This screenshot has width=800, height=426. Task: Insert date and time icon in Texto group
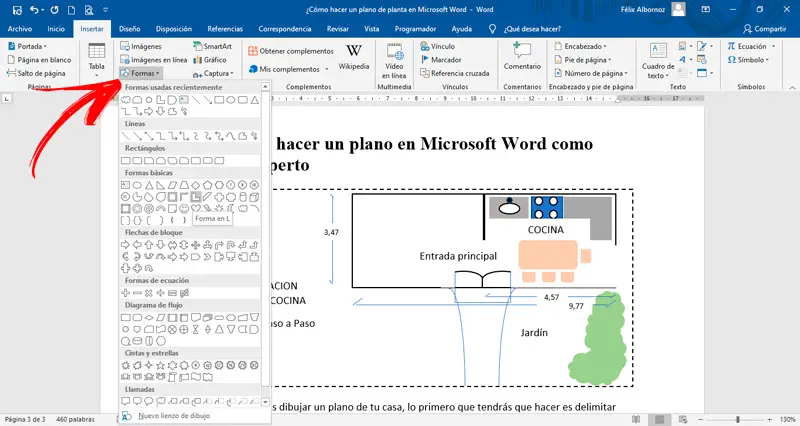coord(702,60)
